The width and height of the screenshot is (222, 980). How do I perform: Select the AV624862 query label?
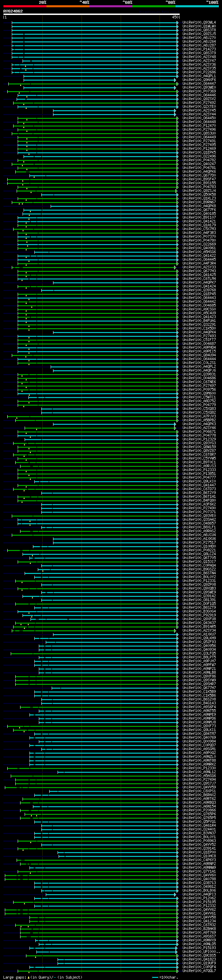(13, 11)
